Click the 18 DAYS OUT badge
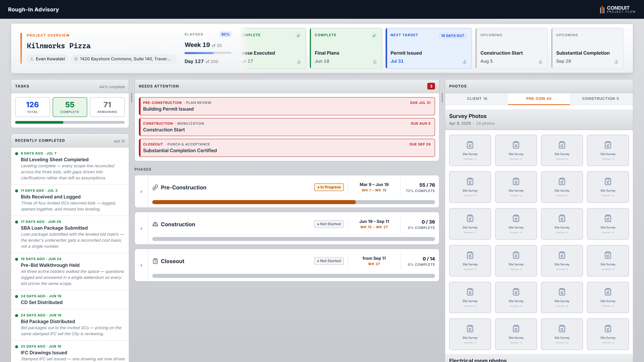Screen dimensions: 644x362 point(452,36)
